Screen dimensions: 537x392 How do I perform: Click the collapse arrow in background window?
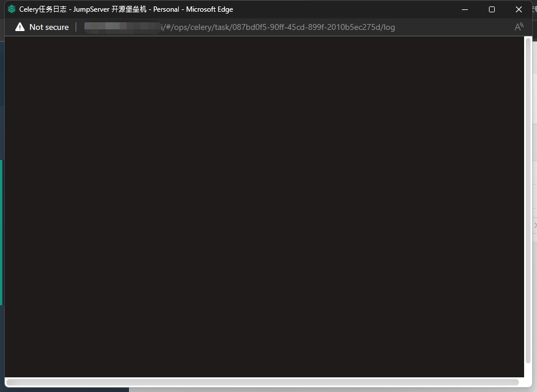point(535,225)
